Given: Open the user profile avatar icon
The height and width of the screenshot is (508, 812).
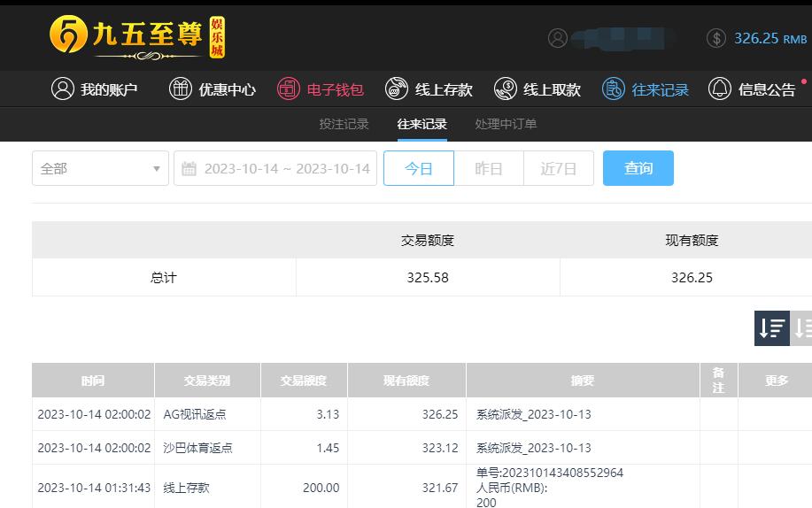Looking at the screenshot, I should pyautogui.click(x=558, y=38).
